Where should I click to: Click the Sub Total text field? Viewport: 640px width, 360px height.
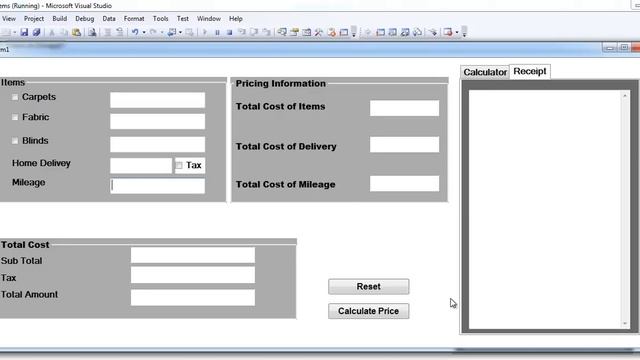(193, 255)
